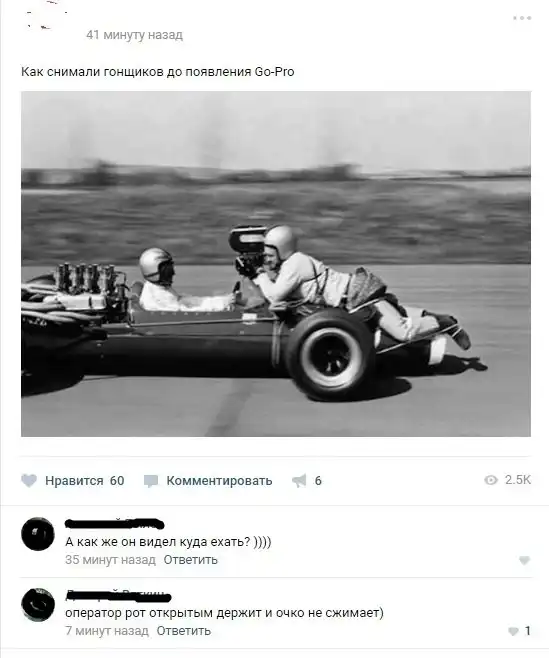The height and width of the screenshot is (658, 549).
Task: Click the second commenter's avatar
Action: pyautogui.click(x=38, y=605)
